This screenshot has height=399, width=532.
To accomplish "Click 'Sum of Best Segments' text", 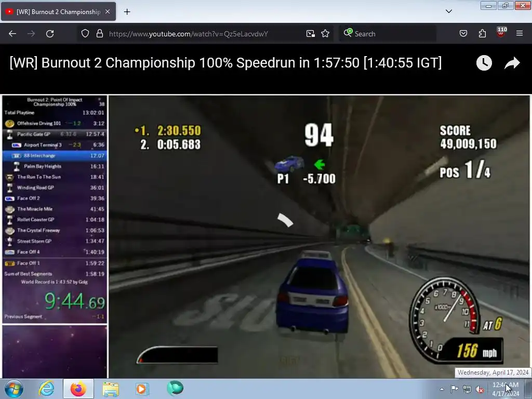I will pos(28,274).
